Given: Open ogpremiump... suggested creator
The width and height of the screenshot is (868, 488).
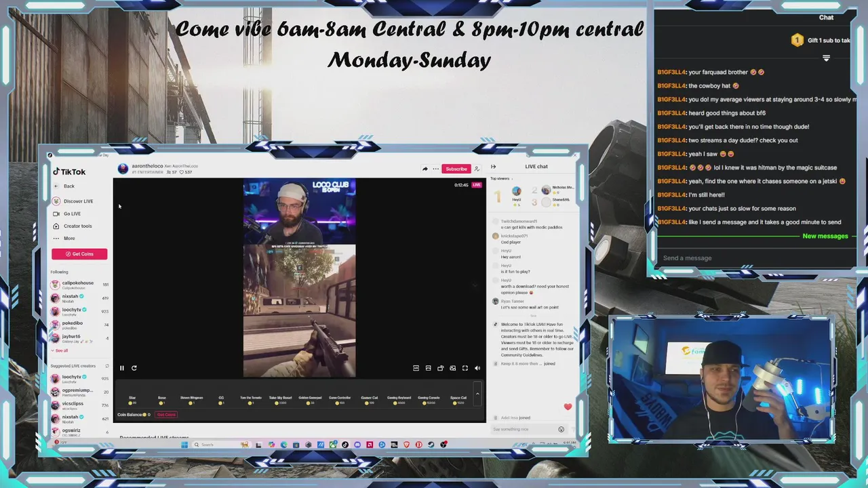Looking at the screenshot, I should tap(79, 392).
